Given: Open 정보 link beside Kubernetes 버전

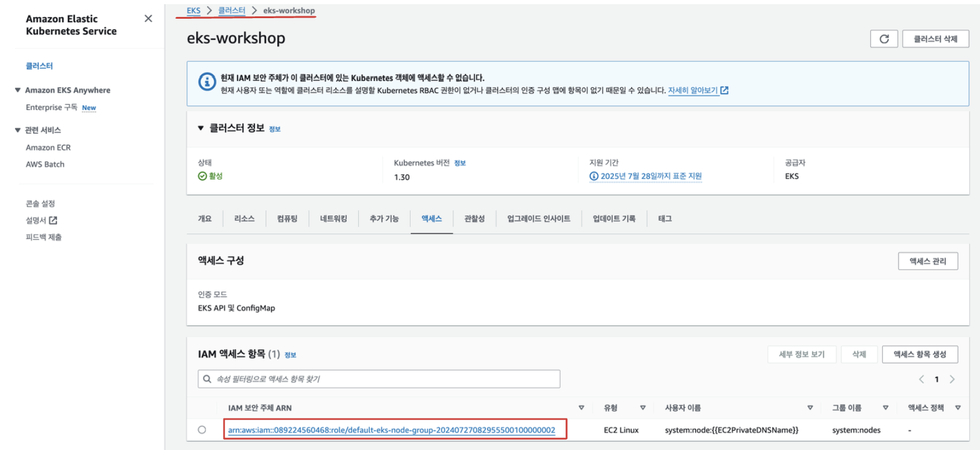Looking at the screenshot, I should (460, 163).
